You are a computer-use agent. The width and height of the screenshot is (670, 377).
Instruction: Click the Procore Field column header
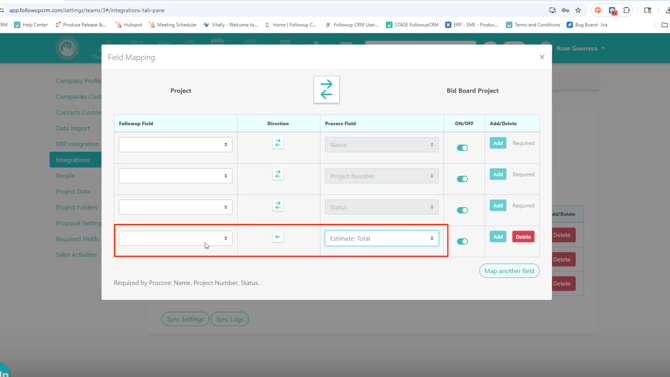tap(340, 124)
